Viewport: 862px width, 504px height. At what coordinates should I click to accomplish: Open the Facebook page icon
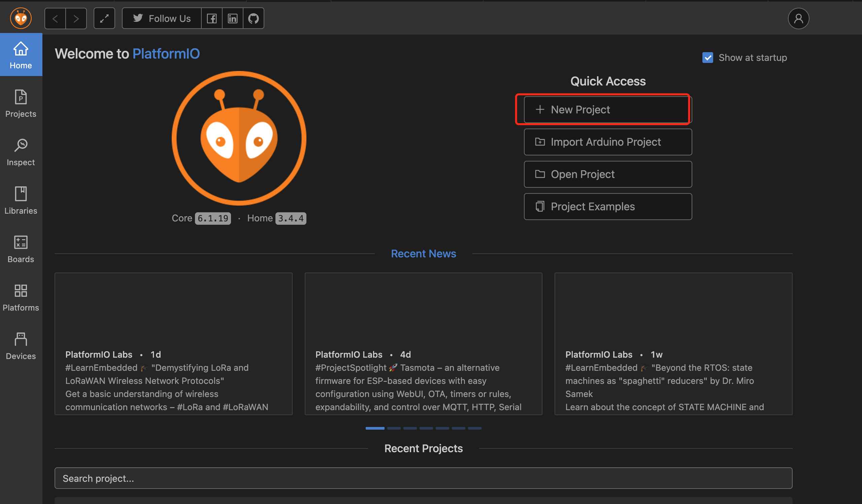(212, 19)
